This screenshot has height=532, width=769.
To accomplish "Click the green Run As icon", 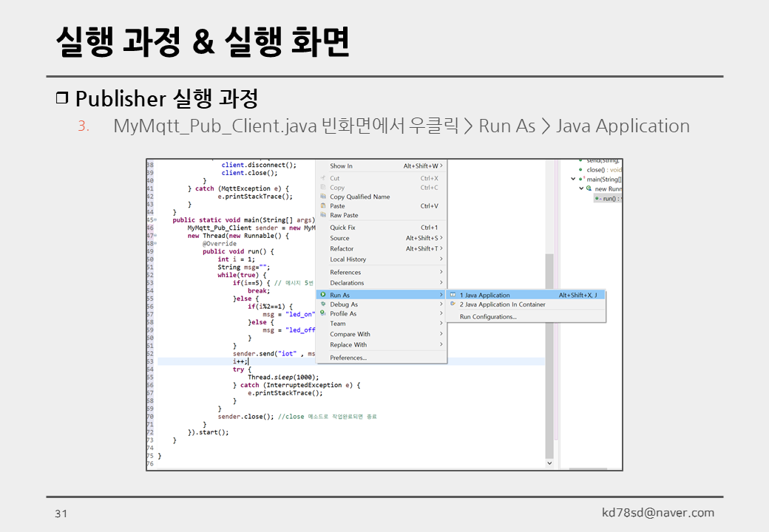I will point(323,294).
